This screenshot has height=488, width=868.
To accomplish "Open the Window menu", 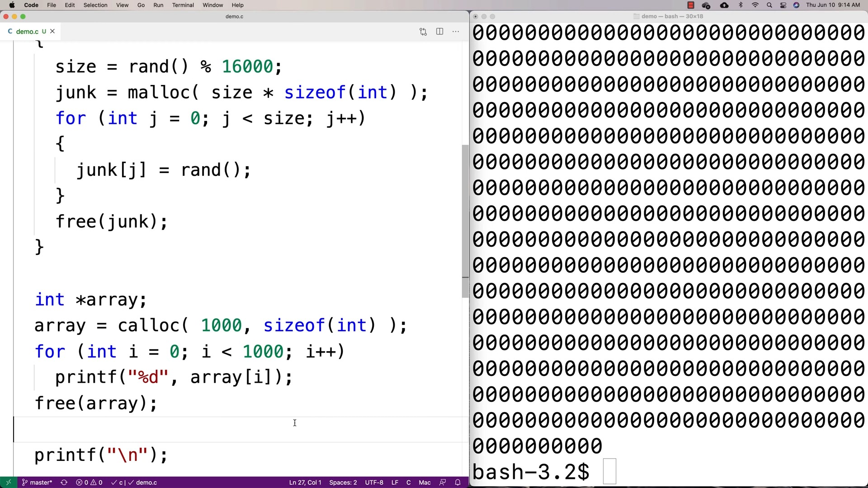I will [x=212, y=5].
